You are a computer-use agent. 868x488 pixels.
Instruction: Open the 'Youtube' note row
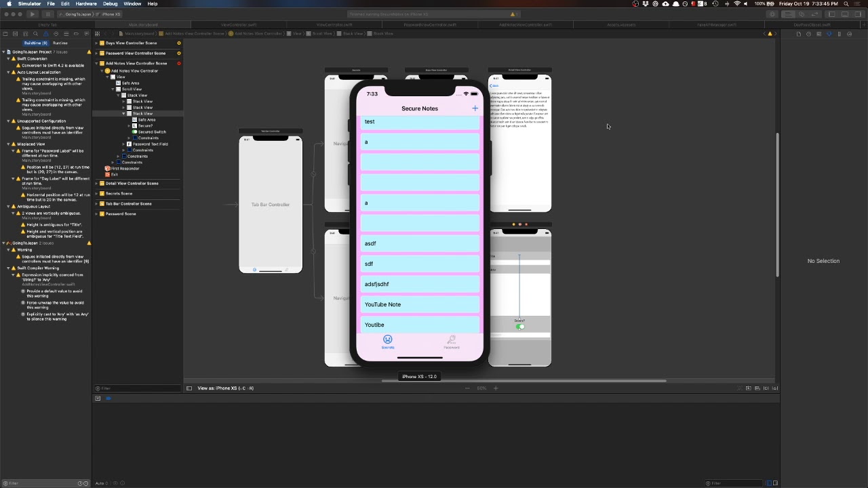(x=420, y=325)
